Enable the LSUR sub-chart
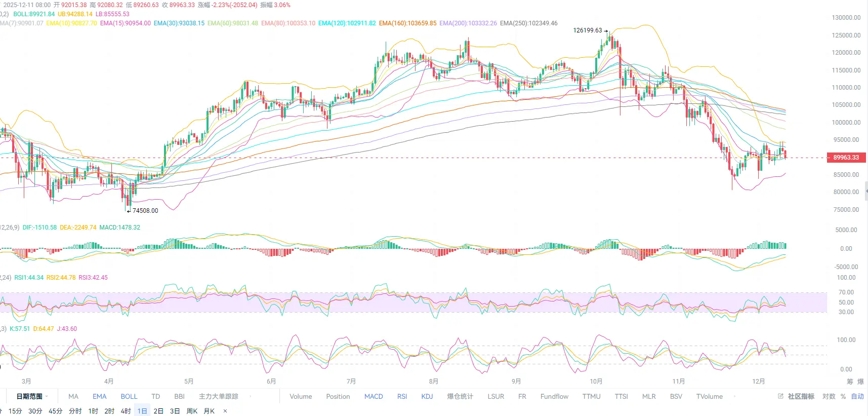Viewport: 868px width, 416px height. 496,396
